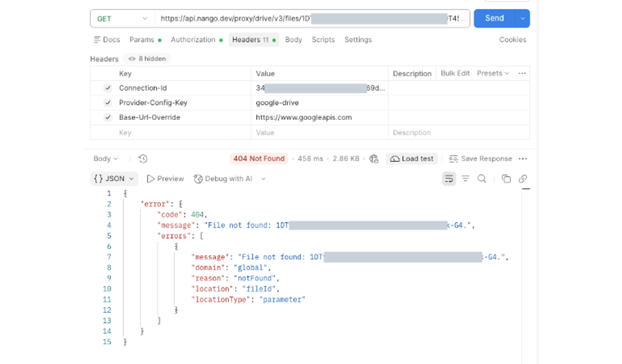Search the response with magnifier icon
Screen dimensions: 622x364
tap(482, 179)
